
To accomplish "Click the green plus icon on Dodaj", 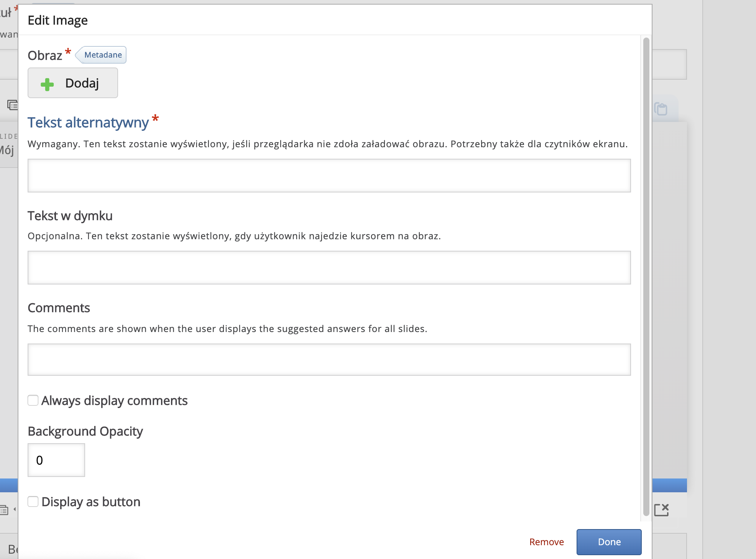I will [47, 84].
